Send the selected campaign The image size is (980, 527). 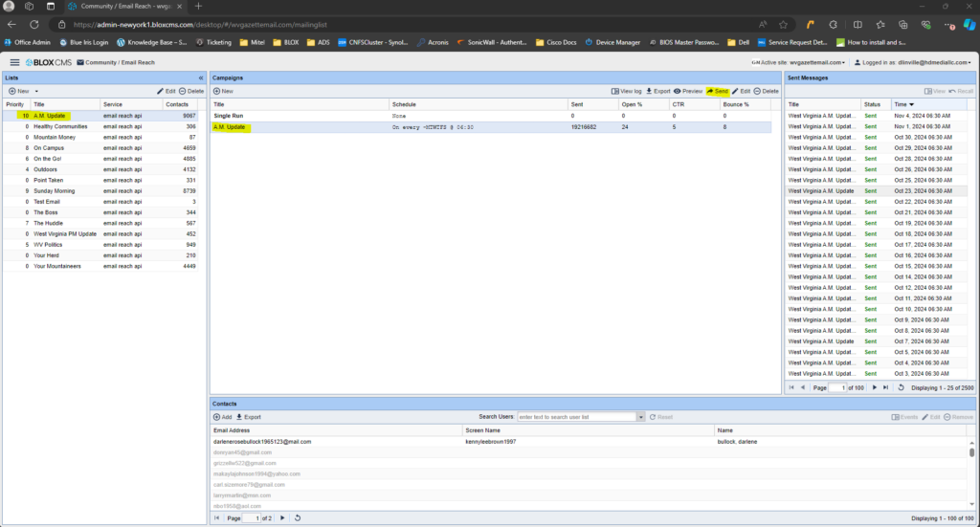tap(717, 91)
